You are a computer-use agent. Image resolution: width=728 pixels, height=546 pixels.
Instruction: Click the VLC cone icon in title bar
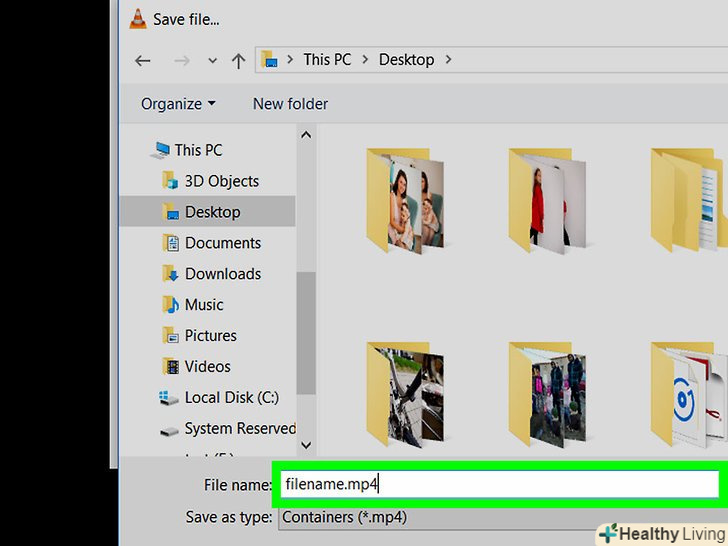[137, 19]
